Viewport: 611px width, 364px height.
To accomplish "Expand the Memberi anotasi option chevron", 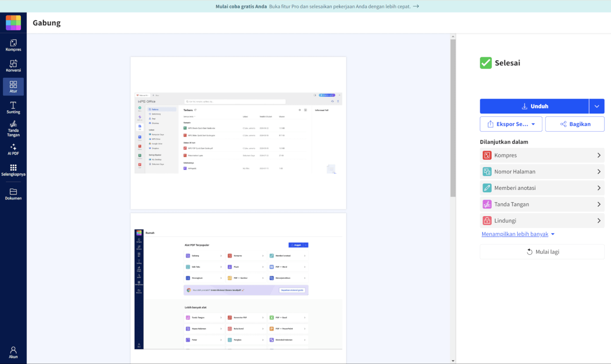I will 599,188.
